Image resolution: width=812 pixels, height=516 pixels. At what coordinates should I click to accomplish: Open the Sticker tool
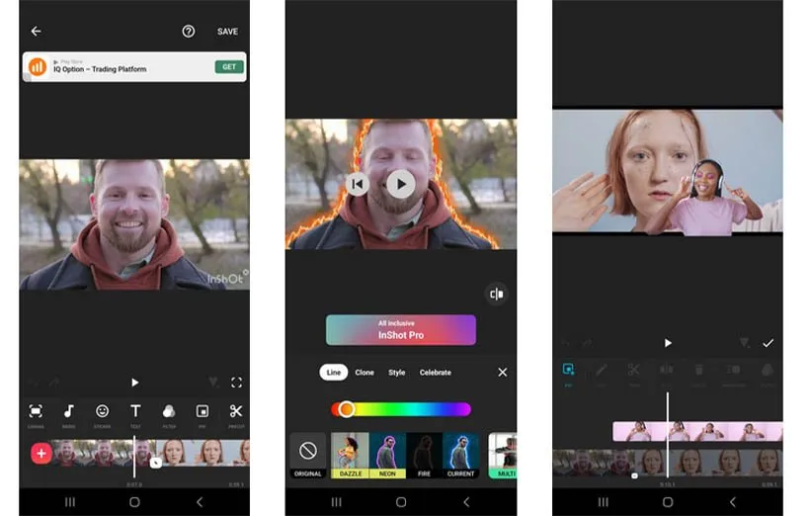point(102,412)
